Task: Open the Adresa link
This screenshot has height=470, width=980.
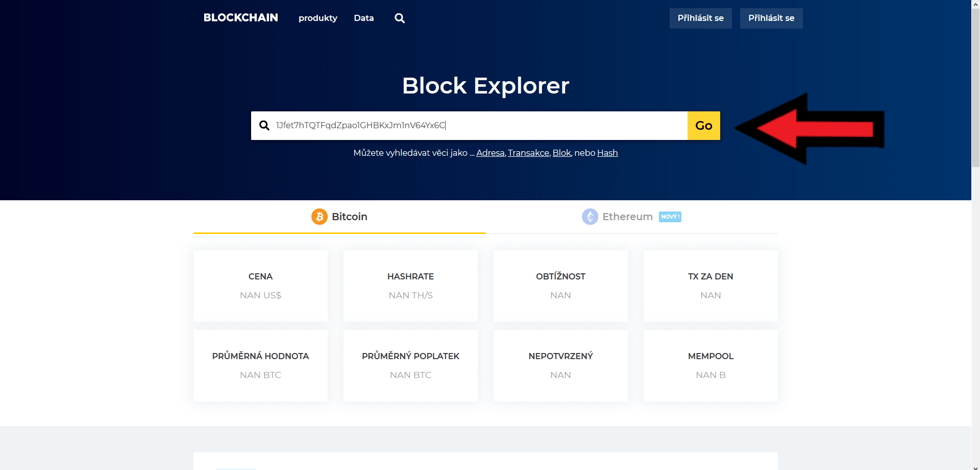Action: [491, 153]
